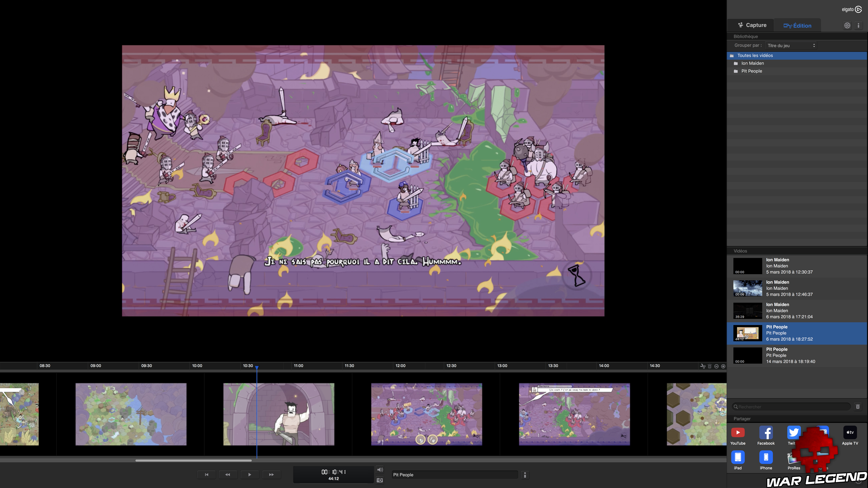Zoom out the timeline with minus icon
This screenshot has height=488, width=868.
[716, 366]
